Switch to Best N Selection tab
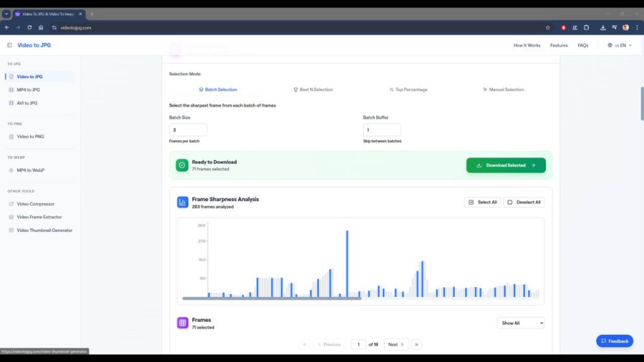Screen dimensions: 644x362 click(313, 90)
